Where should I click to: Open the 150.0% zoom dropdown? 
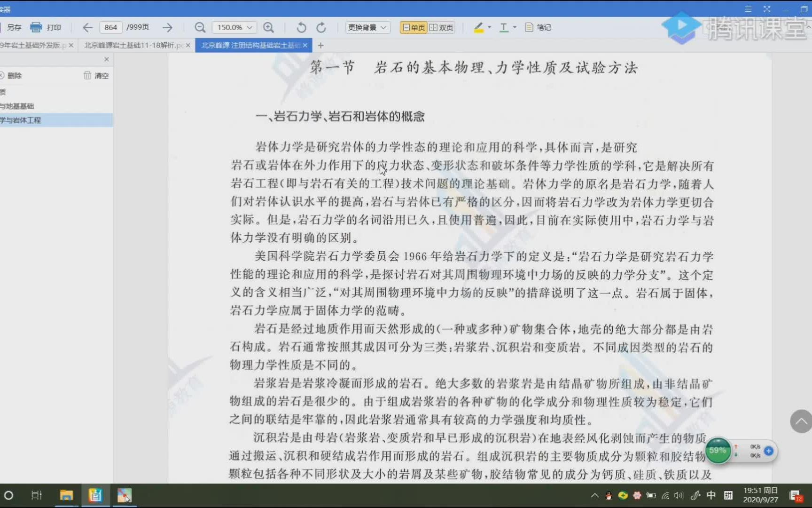234,27
